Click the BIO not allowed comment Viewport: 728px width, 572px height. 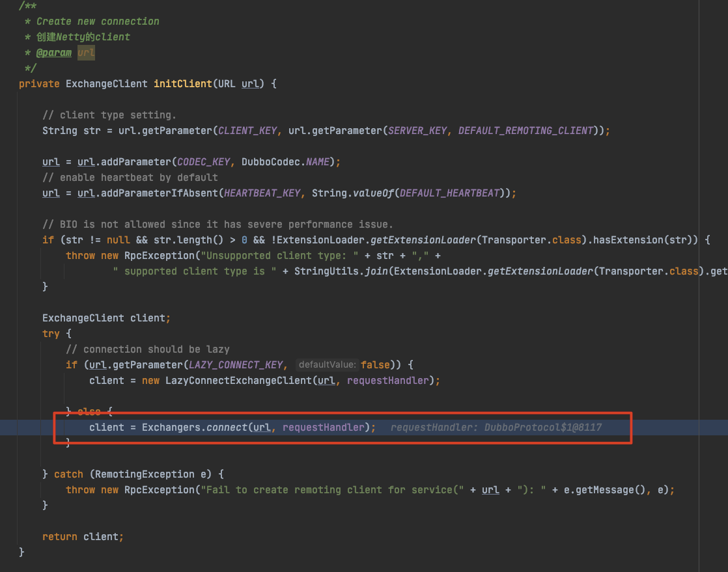click(217, 225)
